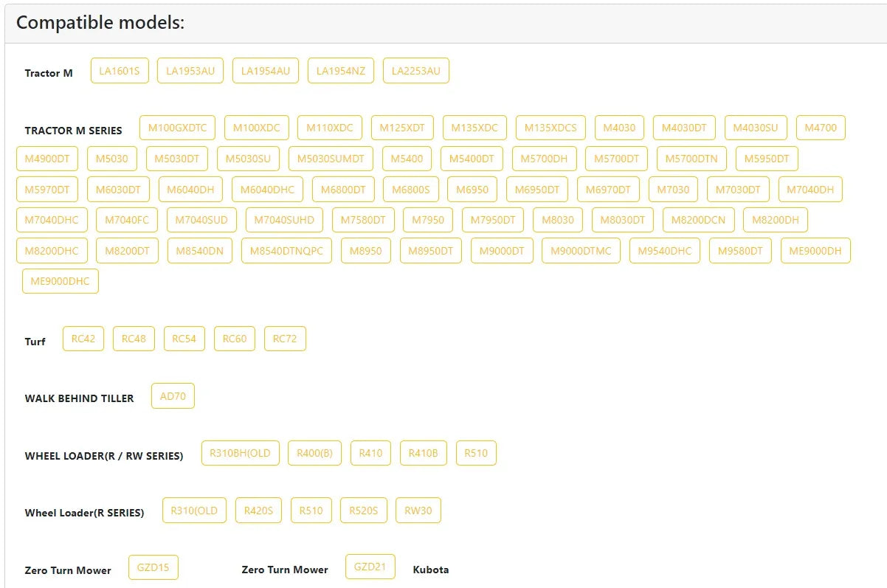Image resolution: width=887 pixels, height=588 pixels.
Task: Click the M8540DN model tag
Action: click(199, 251)
